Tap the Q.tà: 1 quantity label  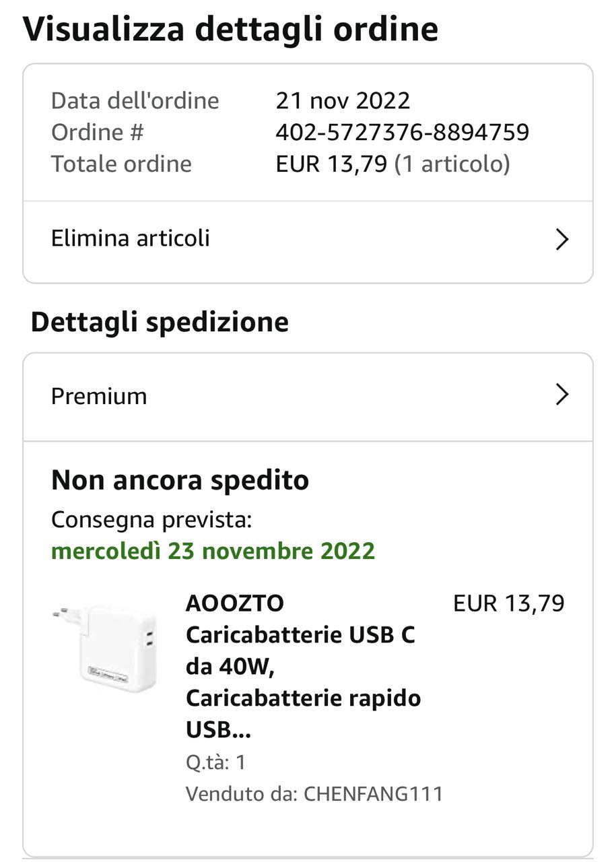tap(216, 762)
